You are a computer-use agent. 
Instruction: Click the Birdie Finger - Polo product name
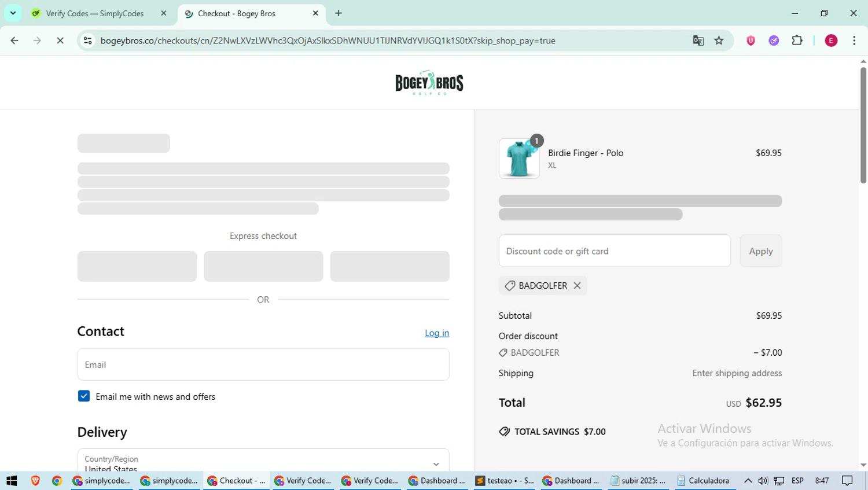click(586, 153)
